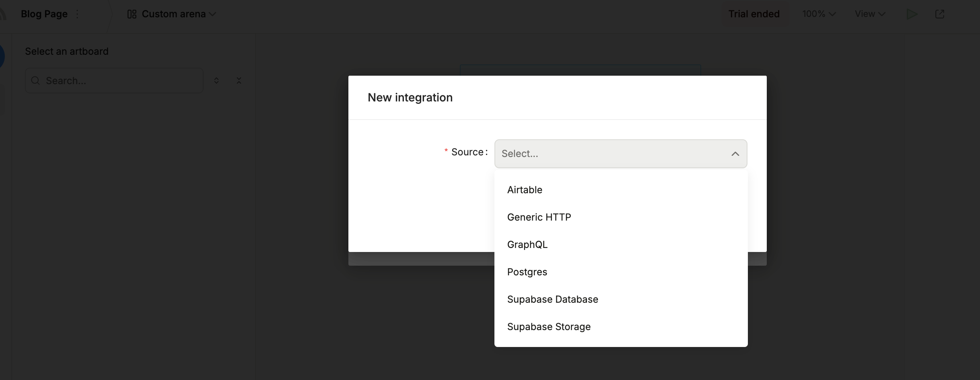Click the Blog Page project title

[x=44, y=14]
